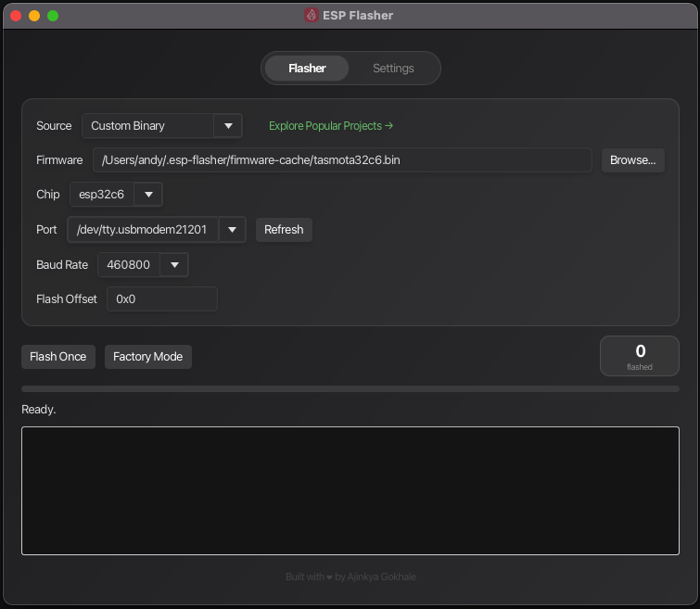
Task: Open Explore Popular Projects link
Action: 331,126
